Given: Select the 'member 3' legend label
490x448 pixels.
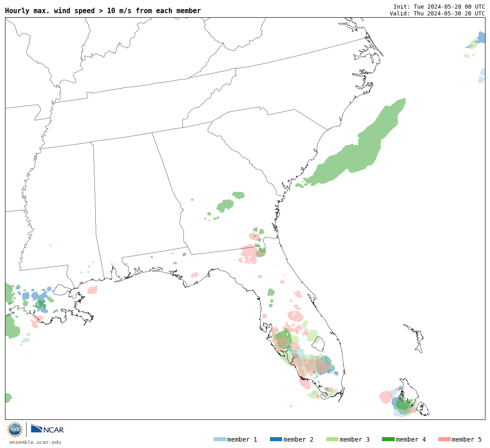Looking at the screenshot, I should 355,439.
